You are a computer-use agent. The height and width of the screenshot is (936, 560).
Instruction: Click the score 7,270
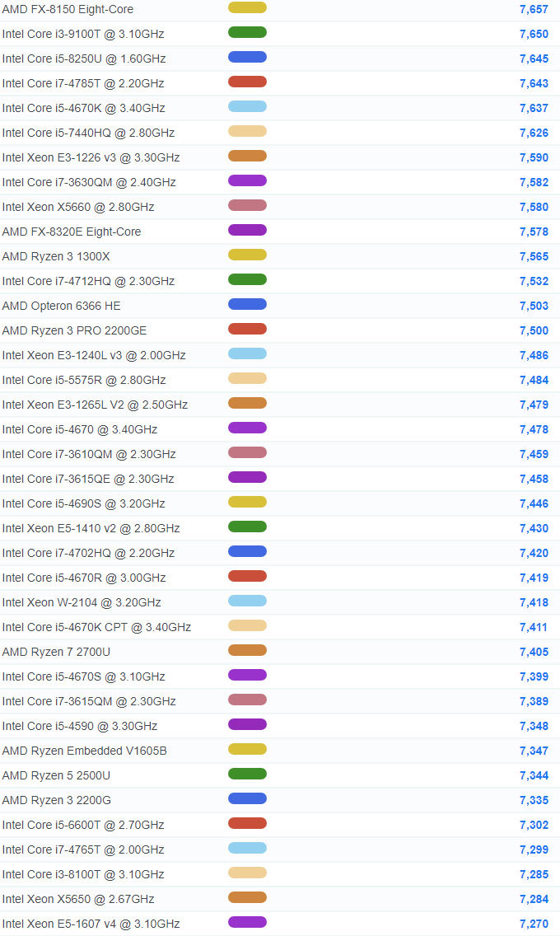tap(534, 924)
